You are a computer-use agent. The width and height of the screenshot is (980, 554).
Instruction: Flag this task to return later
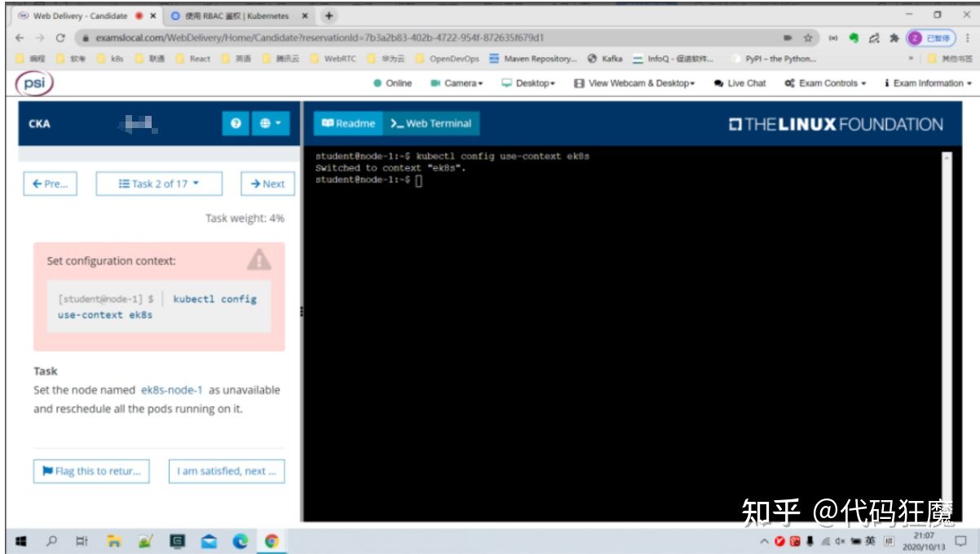tap(91, 471)
